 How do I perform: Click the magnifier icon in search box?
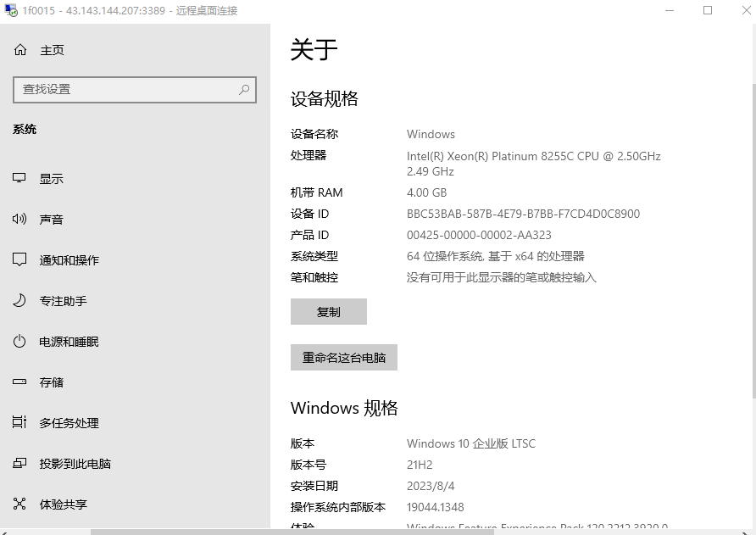(246, 89)
